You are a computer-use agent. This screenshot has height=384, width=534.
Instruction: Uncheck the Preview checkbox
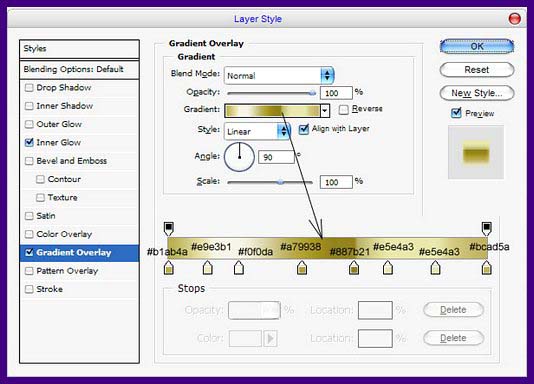[456, 113]
